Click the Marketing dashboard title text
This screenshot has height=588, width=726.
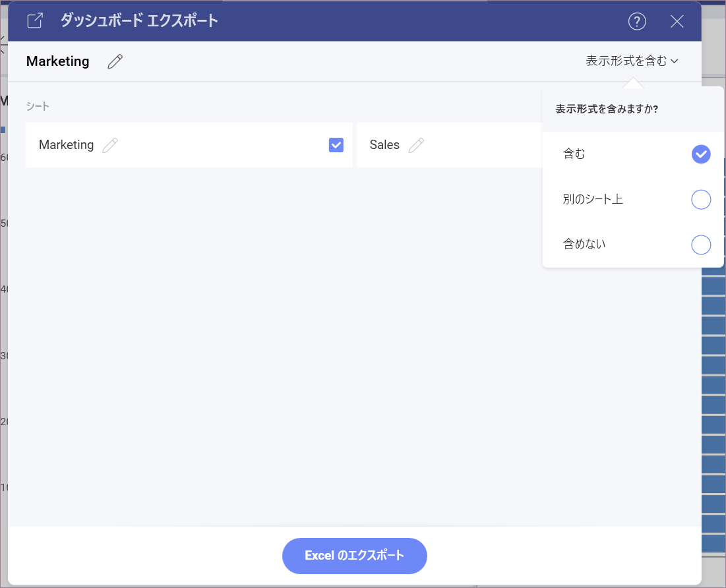click(58, 61)
